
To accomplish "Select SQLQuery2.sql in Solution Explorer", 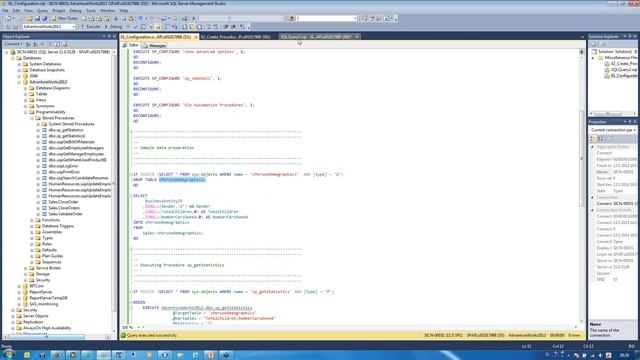I will pos(624,70).
